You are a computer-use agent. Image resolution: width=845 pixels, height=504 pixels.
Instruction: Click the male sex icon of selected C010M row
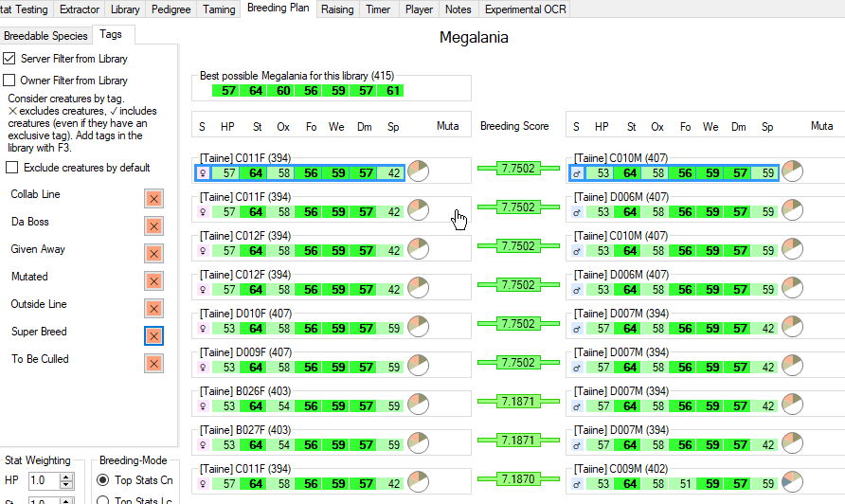click(x=577, y=173)
